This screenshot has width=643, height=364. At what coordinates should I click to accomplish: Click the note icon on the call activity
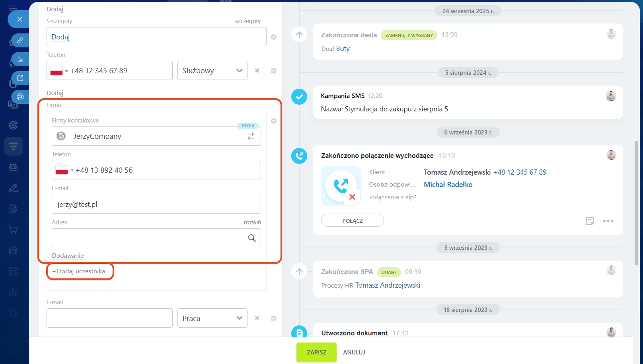[x=590, y=221]
